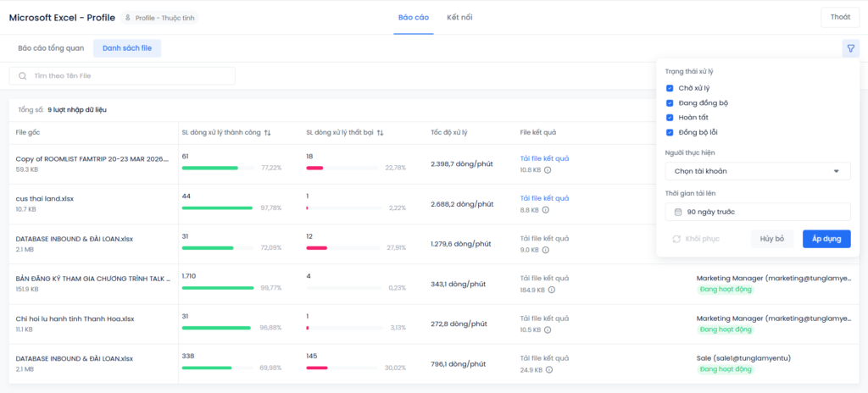Uncheck the Hoàn tất checkbox
The height and width of the screenshot is (393, 868).
pos(670,118)
